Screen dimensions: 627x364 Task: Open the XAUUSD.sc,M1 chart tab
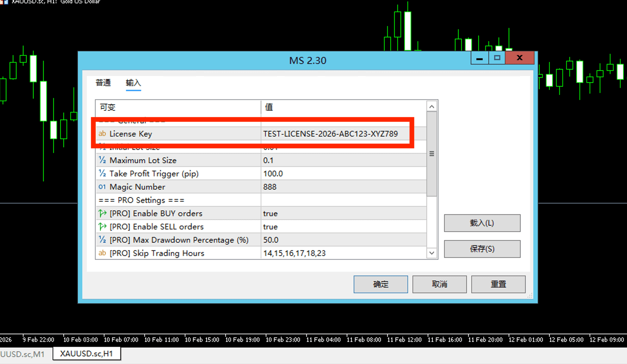tap(23, 354)
